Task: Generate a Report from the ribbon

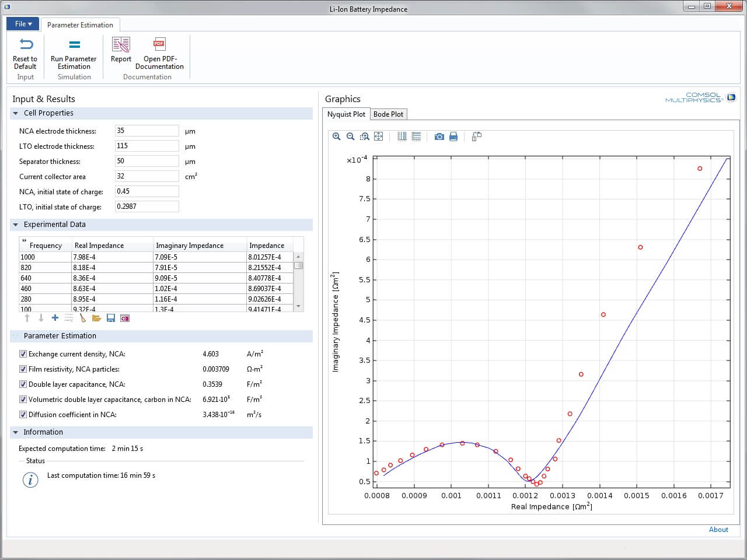Action: (121, 50)
